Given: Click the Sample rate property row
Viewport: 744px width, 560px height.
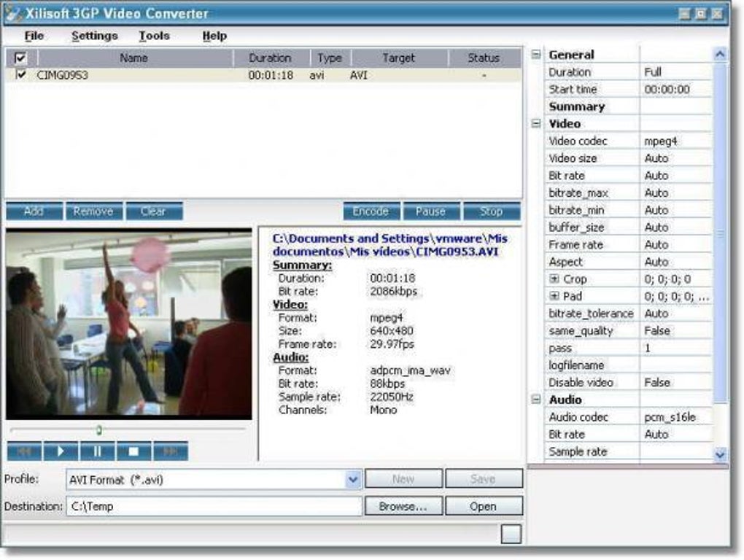Looking at the screenshot, I should 629,451.
